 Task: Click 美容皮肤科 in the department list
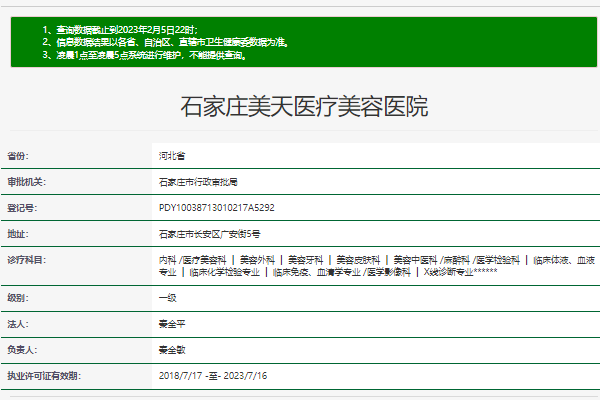coord(358,260)
